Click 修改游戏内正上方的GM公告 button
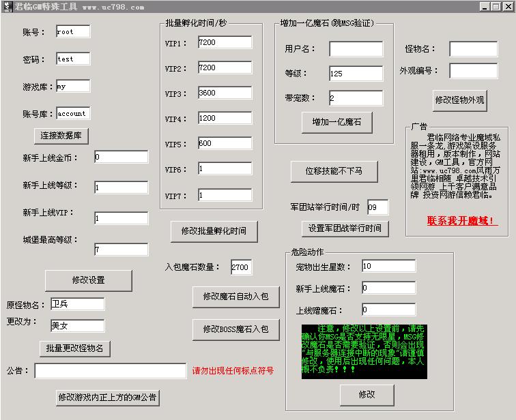 (107, 397)
